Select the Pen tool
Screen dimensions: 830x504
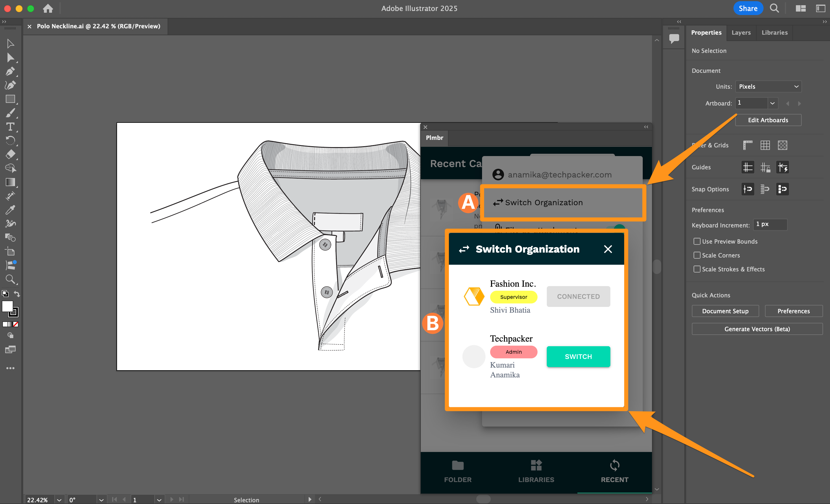tap(10, 71)
